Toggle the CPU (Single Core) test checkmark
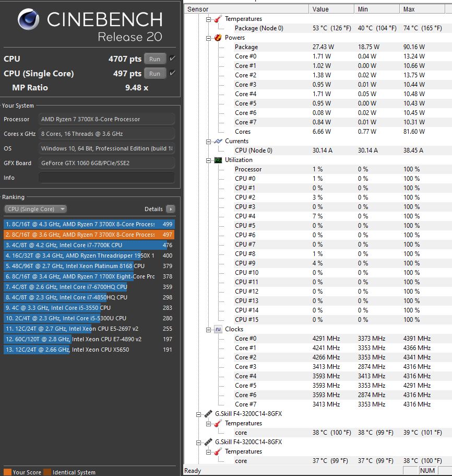The width and height of the screenshot is (452, 476). (172, 73)
